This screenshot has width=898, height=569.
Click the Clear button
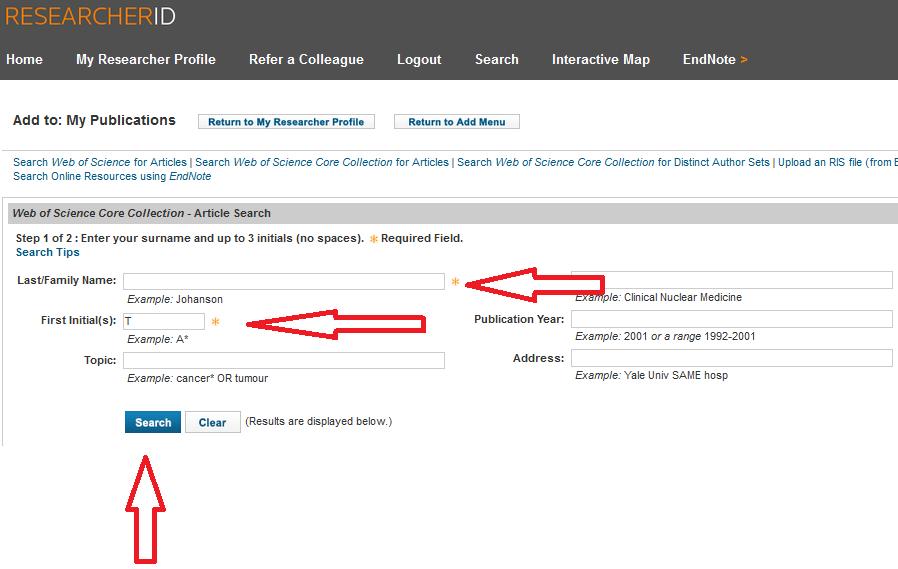pyautogui.click(x=212, y=422)
